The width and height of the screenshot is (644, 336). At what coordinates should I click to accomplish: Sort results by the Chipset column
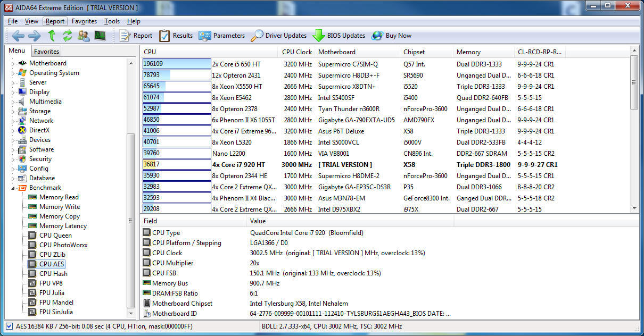coord(426,52)
